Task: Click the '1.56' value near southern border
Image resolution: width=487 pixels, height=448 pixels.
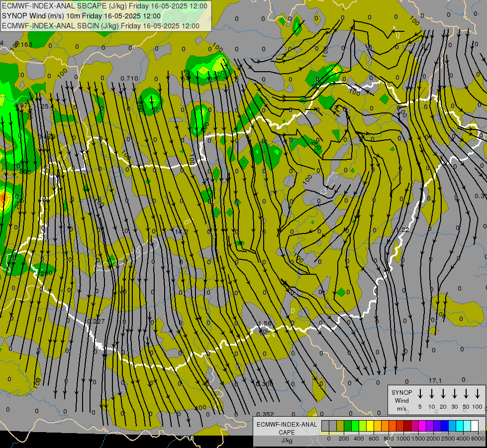Action: click(x=265, y=324)
